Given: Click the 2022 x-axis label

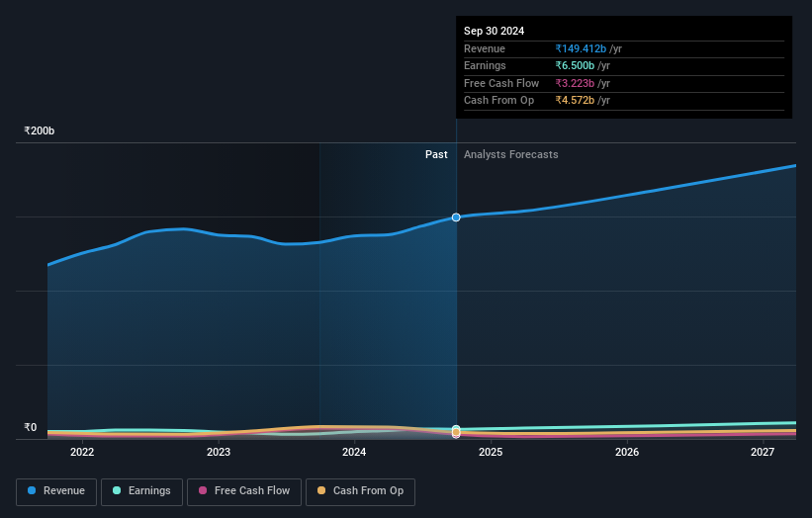Looking at the screenshot, I should (82, 452).
